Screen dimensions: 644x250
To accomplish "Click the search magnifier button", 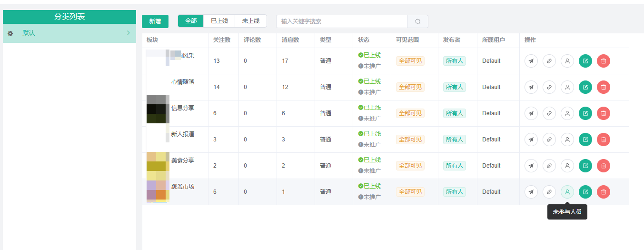I will tap(418, 21).
